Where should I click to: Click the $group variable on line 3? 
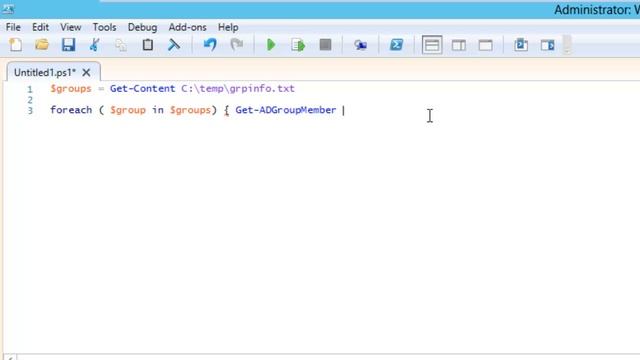pyautogui.click(x=128, y=110)
